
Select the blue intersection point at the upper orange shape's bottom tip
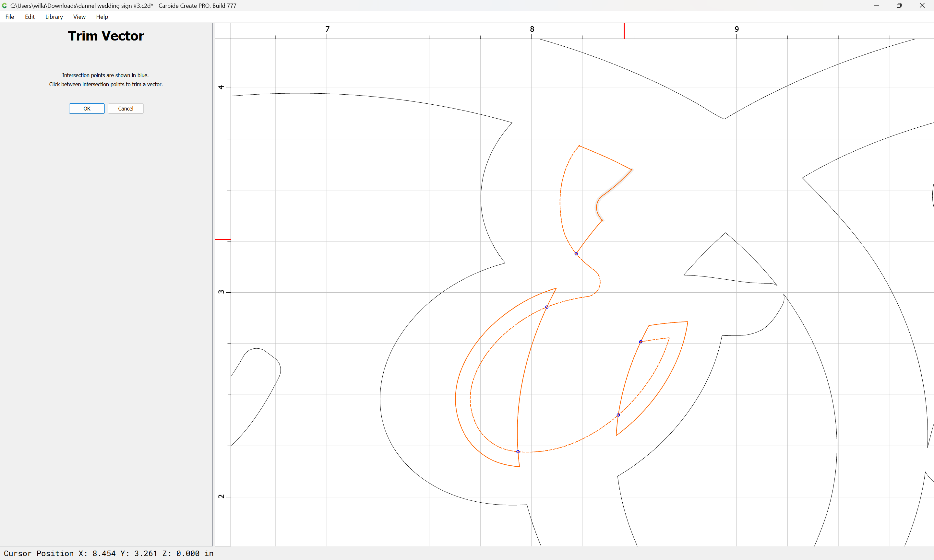pyautogui.click(x=576, y=254)
